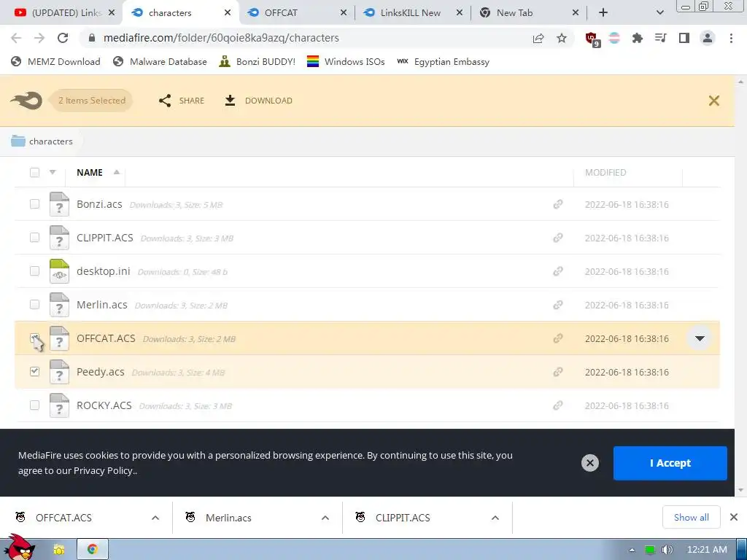Viewport: 747px width, 560px height.
Task: Open downloaded OFFCAT.ACS from shelf
Action: 64,518
